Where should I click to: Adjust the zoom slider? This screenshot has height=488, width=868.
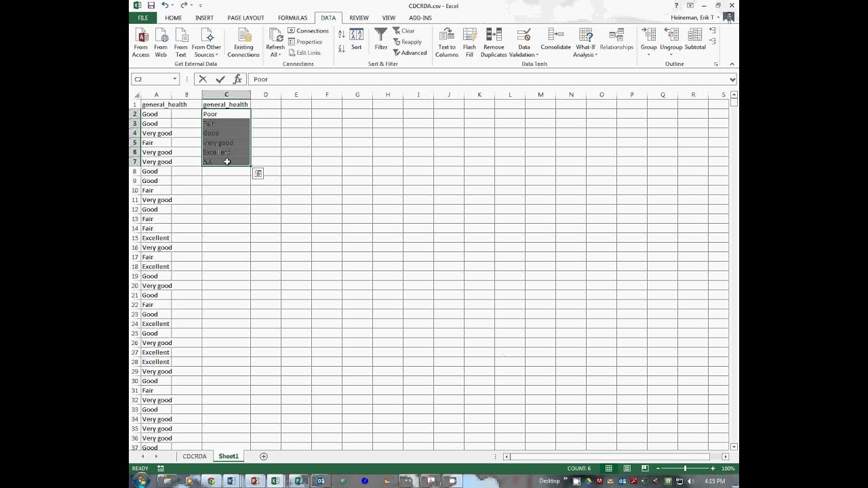pos(685,468)
